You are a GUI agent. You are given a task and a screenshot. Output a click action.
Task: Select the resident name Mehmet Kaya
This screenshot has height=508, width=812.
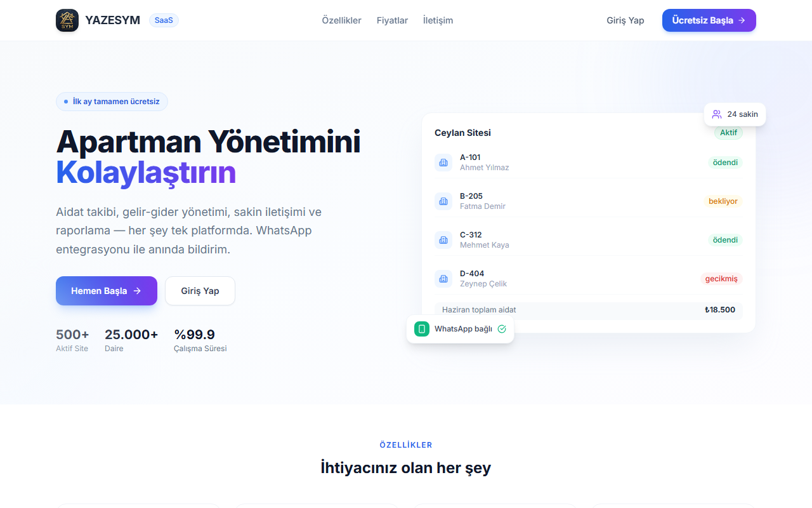pos(484,245)
